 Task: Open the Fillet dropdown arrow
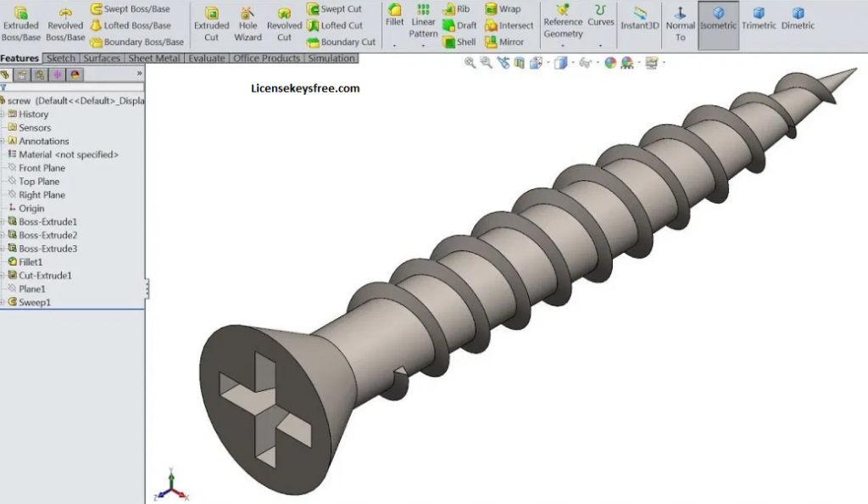coord(394,46)
